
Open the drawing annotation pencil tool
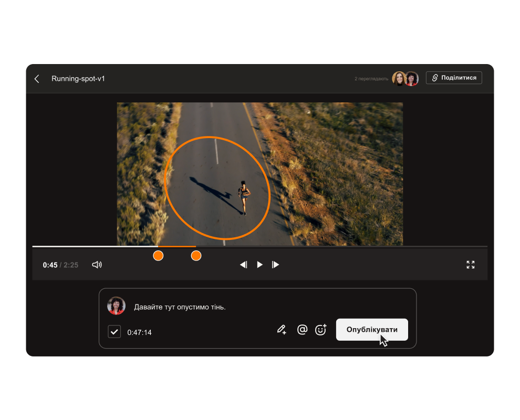282,330
